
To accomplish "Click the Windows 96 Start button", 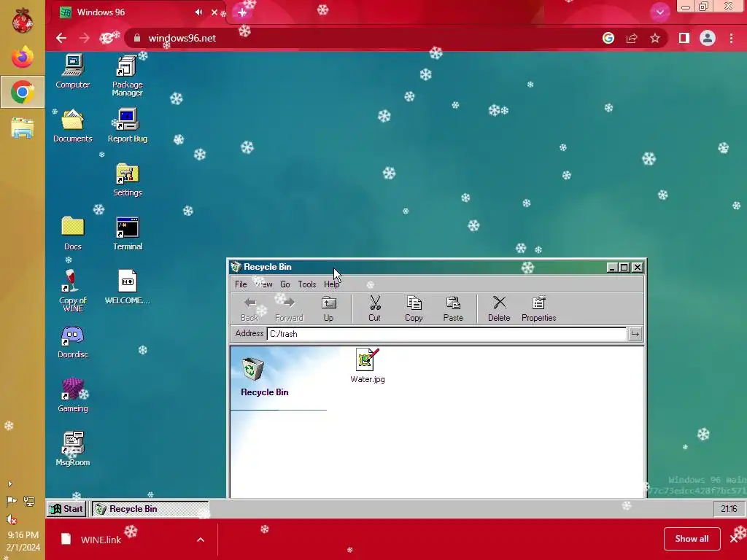I will [66, 508].
